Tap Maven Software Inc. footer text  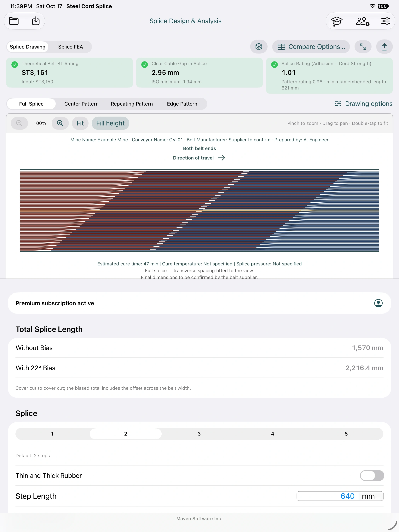tap(199, 518)
